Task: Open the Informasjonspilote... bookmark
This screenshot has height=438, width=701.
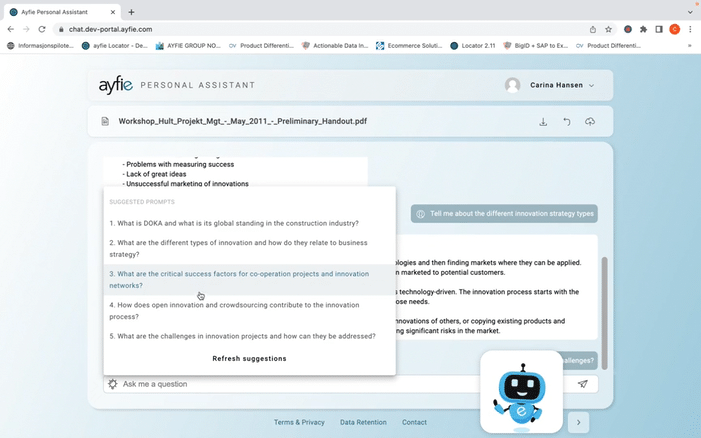Action: [x=40, y=46]
